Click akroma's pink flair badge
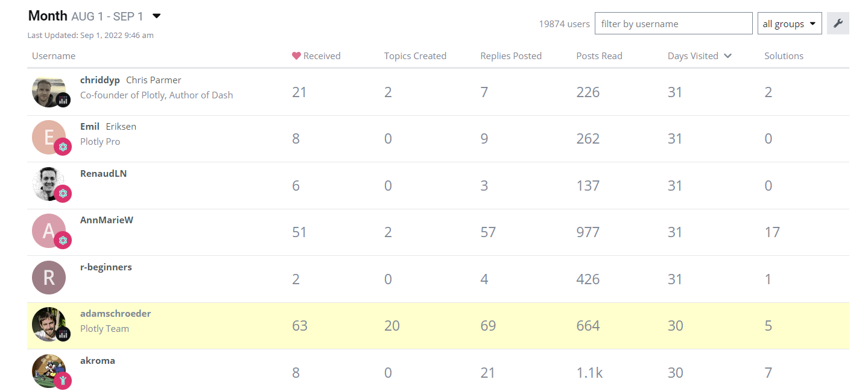The image size is (868, 391). tap(63, 381)
